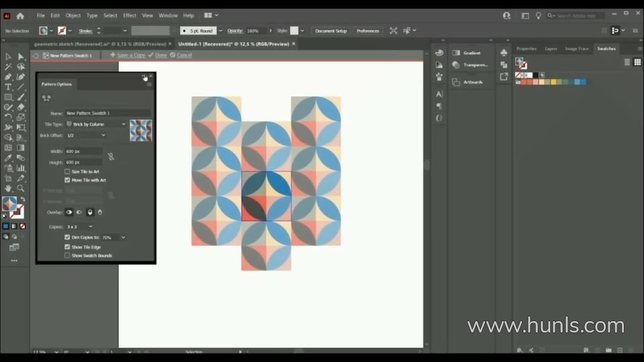
Task: Select the yellow swatch in Swatches
Action: coord(553,82)
